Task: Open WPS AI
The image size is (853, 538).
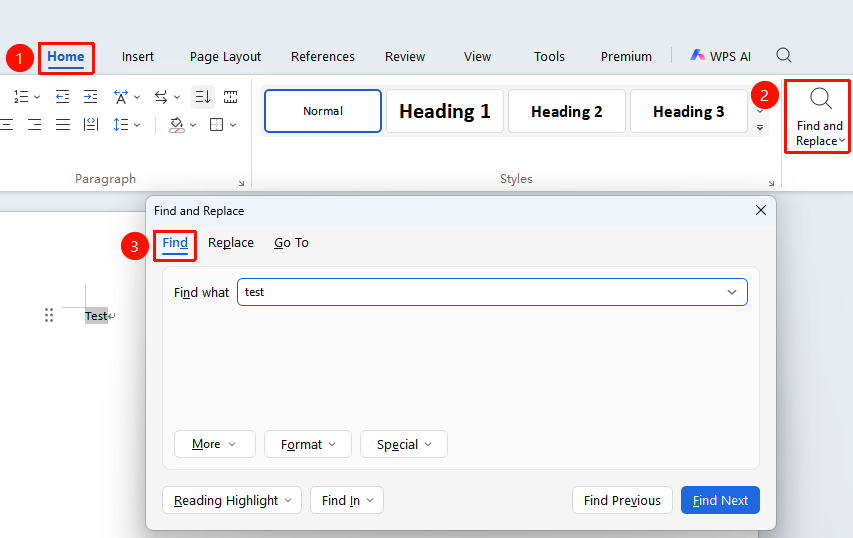Action: [x=721, y=56]
